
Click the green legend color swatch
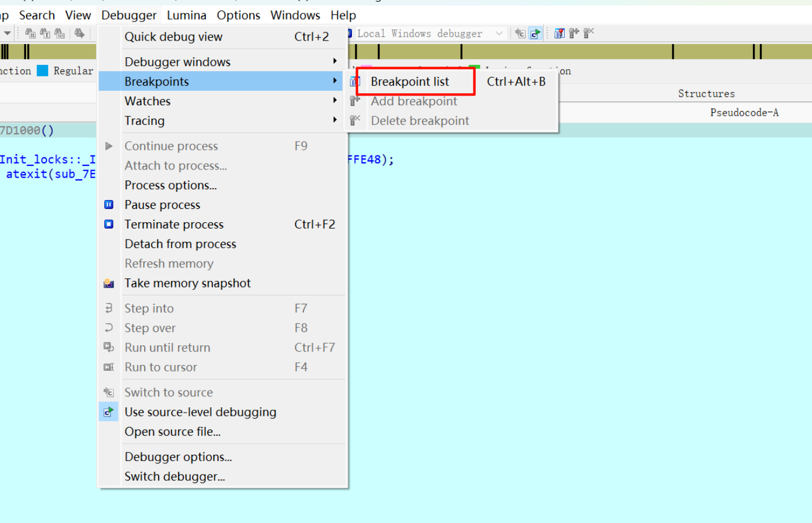point(474,68)
